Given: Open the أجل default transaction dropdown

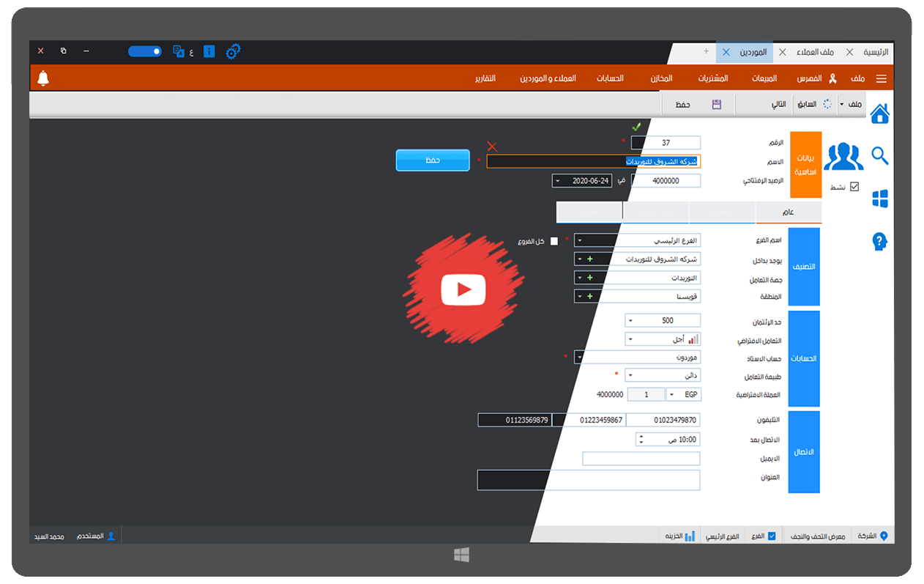Looking at the screenshot, I should 631,339.
